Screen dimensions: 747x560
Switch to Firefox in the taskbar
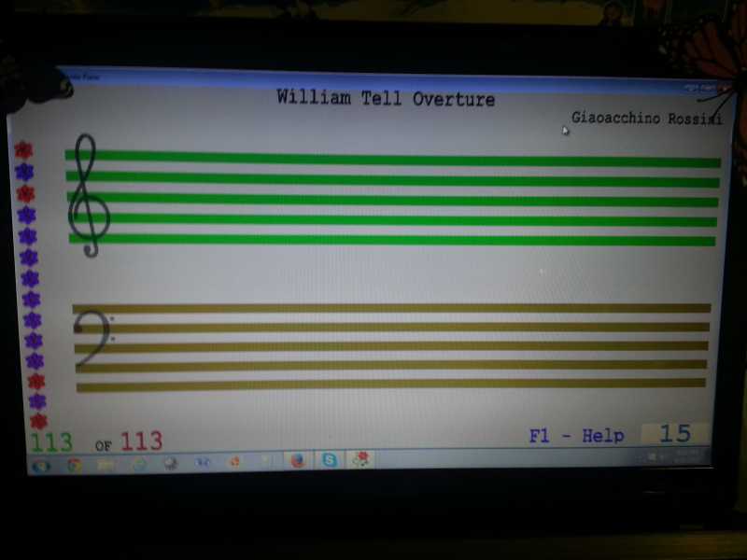pos(297,460)
